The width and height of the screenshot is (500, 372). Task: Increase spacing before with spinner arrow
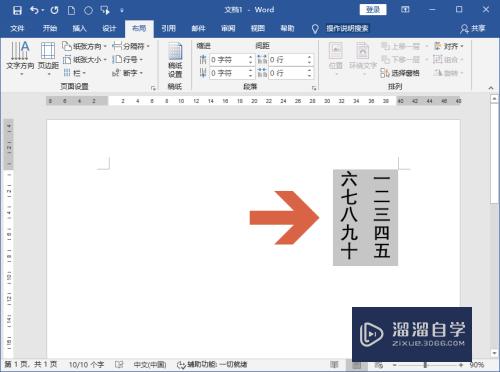coord(310,57)
